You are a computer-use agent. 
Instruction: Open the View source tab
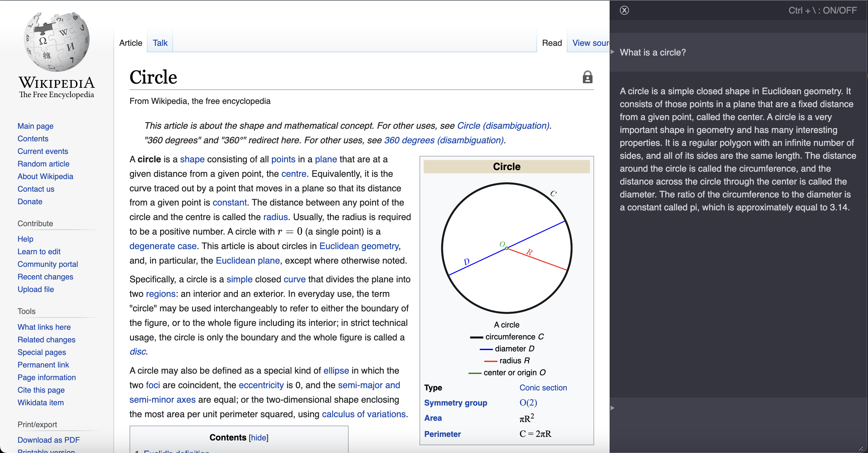590,43
